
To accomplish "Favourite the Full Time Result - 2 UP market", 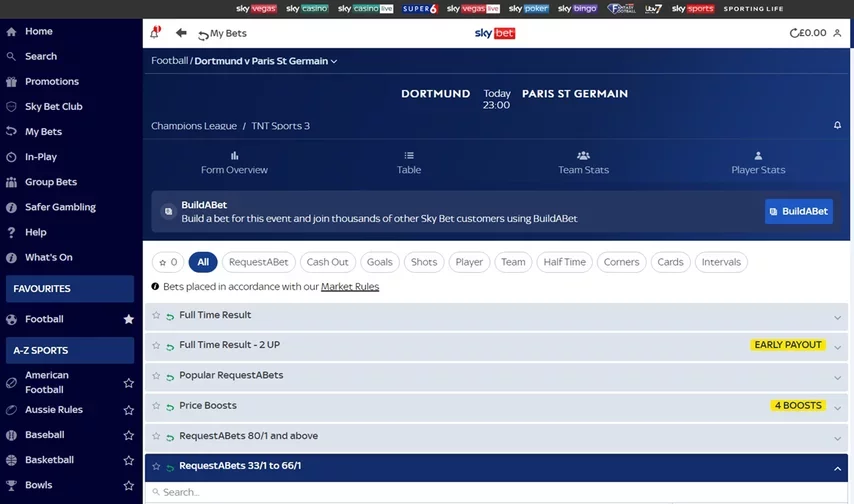I will pyautogui.click(x=156, y=345).
